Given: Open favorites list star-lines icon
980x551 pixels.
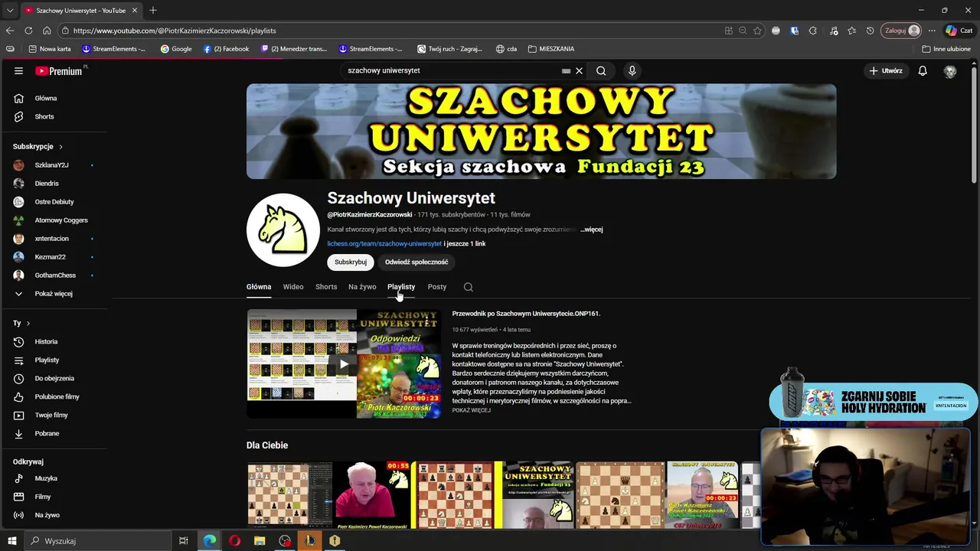Looking at the screenshot, I should (x=852, y=31).
